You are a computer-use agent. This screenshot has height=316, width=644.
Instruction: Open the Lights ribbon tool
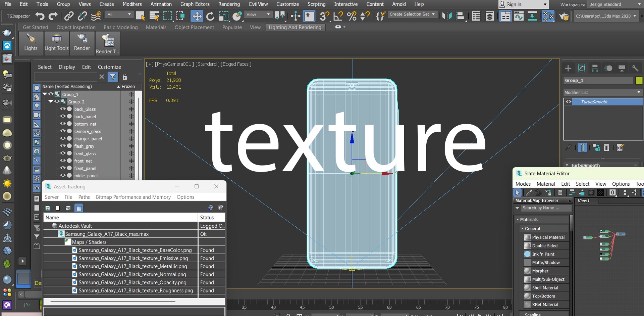click(x=31, y=43)
